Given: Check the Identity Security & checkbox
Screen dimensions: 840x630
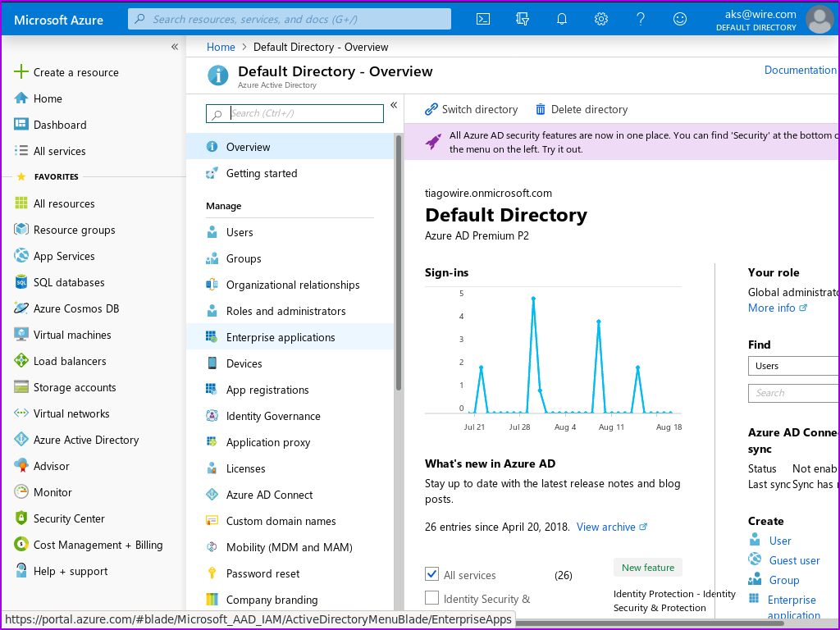Looking at the screenshot, I should pos(431,597).
